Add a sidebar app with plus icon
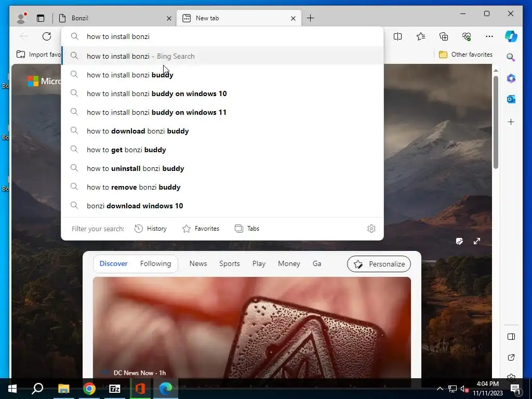Viewport: 532px width, 399px height. (x=511, y=122)
